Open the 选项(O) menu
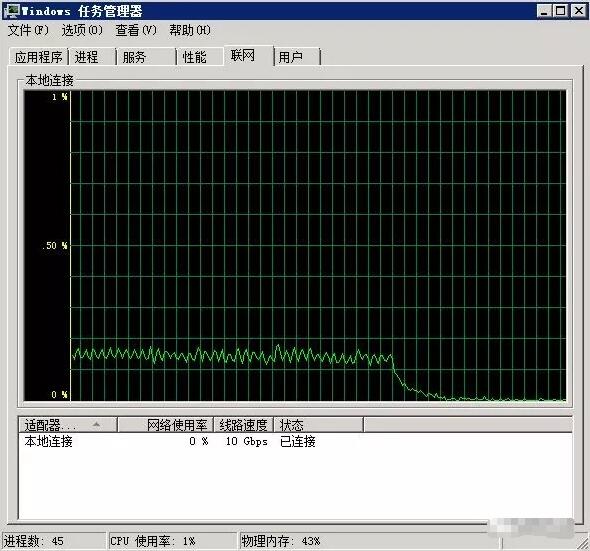This screenshot has height=551, width=590. coord(82,30)
